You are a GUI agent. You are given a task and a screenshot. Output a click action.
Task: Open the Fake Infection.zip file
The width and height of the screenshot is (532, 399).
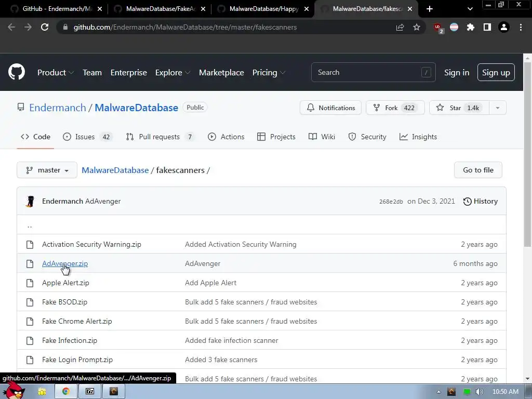pos(70,340)
